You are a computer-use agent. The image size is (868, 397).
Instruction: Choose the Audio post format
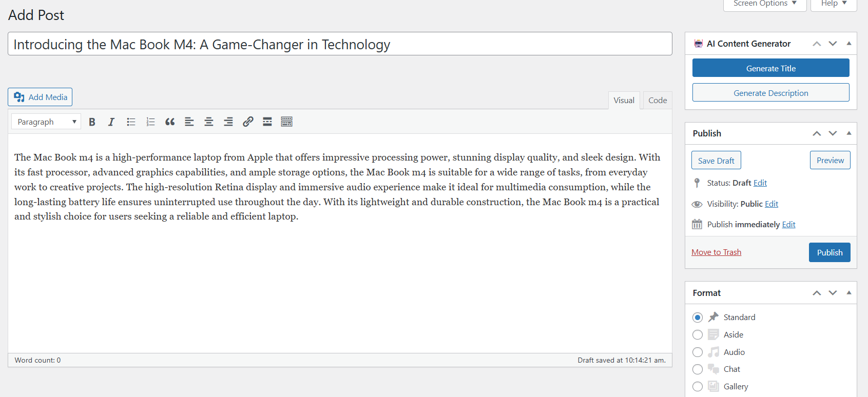click(698, 352)
